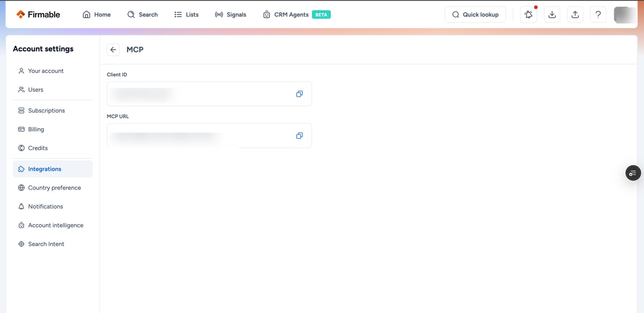Open Billing settings

pyautogui.click(x=53, y=129)
